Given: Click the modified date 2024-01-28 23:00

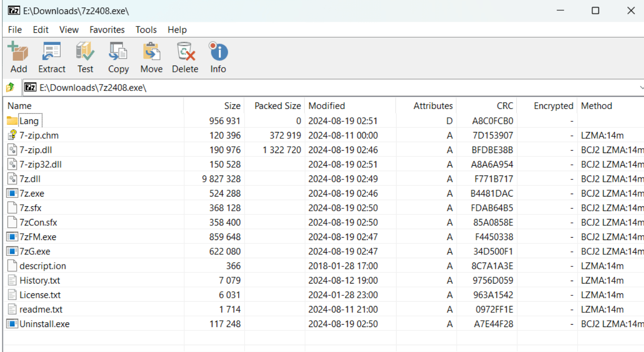Looking at the screenshot, I should [x=343, y=295].
